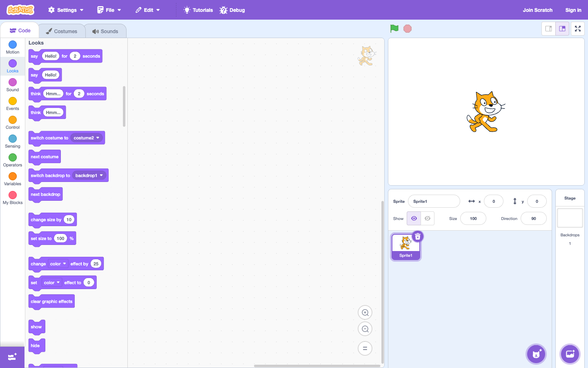Click the Scratch logo
The width and height of the screenshot is (588, 368).
[20, 10]
